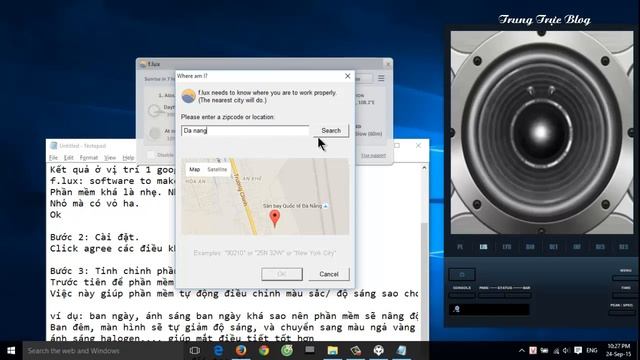This screenshot has width=640, height=360.
Task: Open the View menu in Notepad
Action: click(x=110, y=158)
